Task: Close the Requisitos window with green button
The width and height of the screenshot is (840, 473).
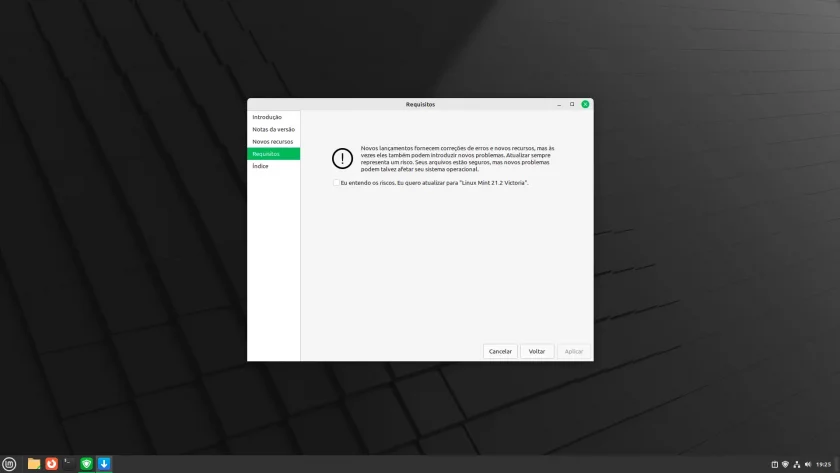Action: pyautogui.click(x=585, y=104)
